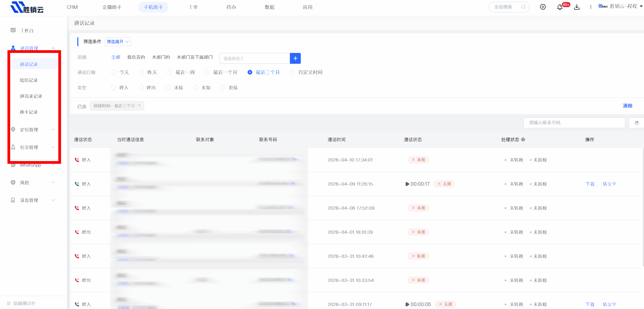Select the 今天 date radio option
The image size is (644, 309).
click(x=114, y=72)
